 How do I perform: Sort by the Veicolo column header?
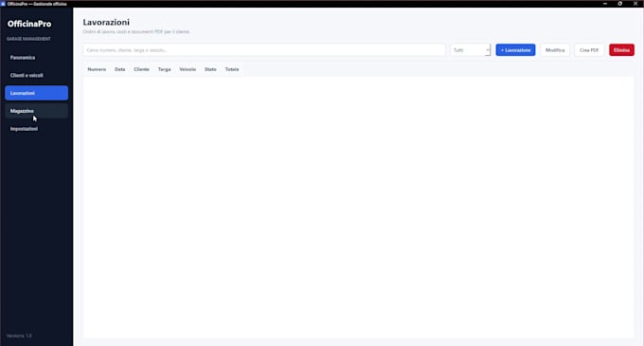188,69
